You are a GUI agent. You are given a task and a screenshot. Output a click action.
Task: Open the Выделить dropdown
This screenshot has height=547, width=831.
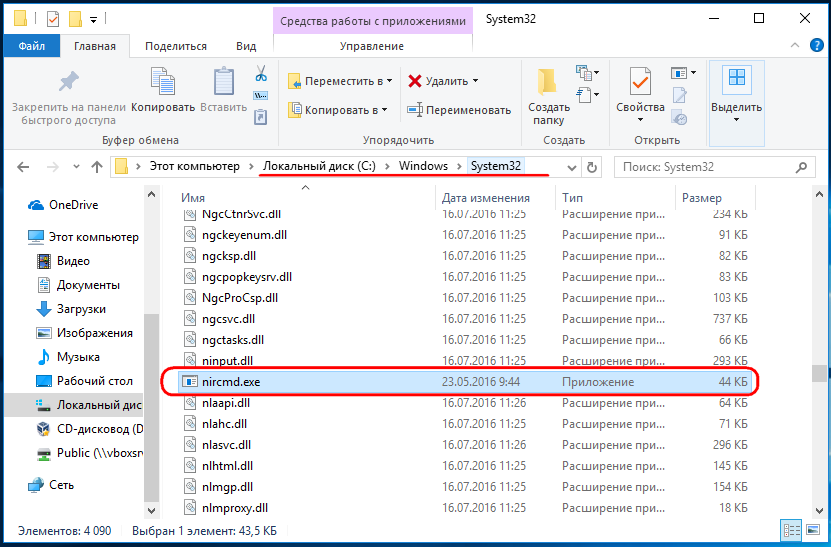[737, 120]
